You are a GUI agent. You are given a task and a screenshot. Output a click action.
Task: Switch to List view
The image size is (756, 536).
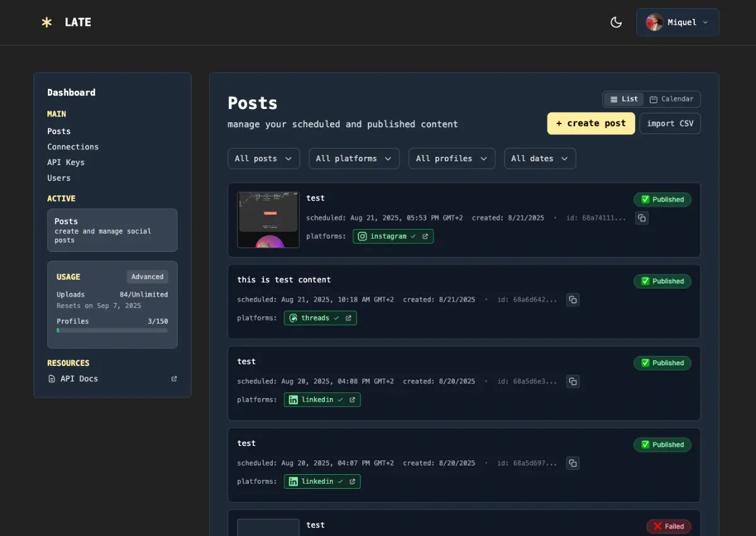pos(624,100)
